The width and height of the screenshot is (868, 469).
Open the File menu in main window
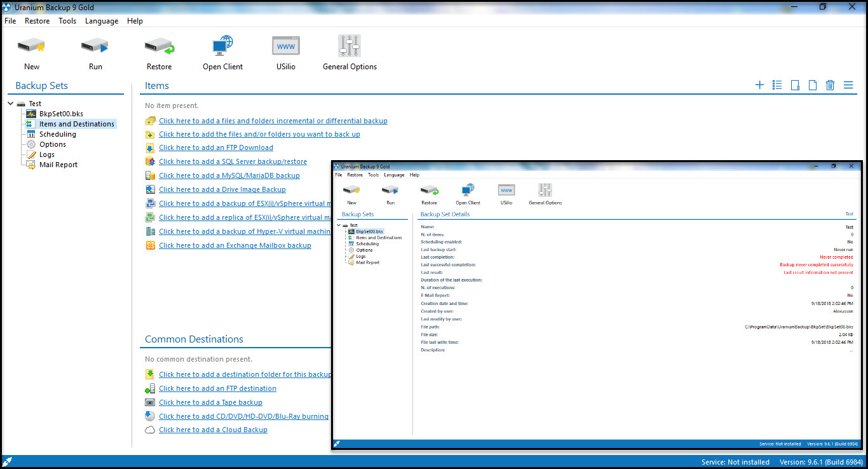pos(10,21)
